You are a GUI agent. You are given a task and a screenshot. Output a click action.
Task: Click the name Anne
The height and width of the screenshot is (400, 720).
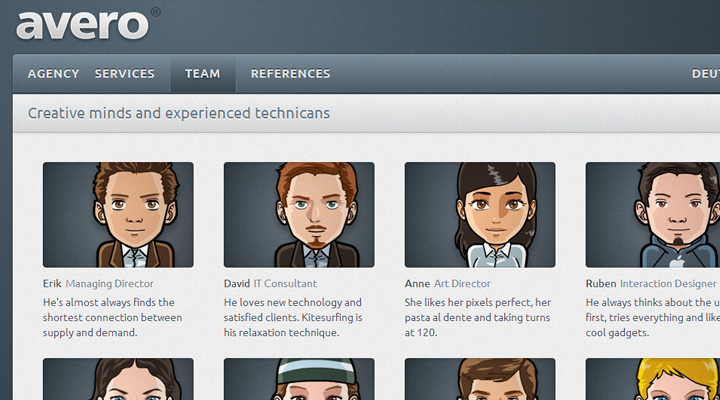tap(417, 283)
